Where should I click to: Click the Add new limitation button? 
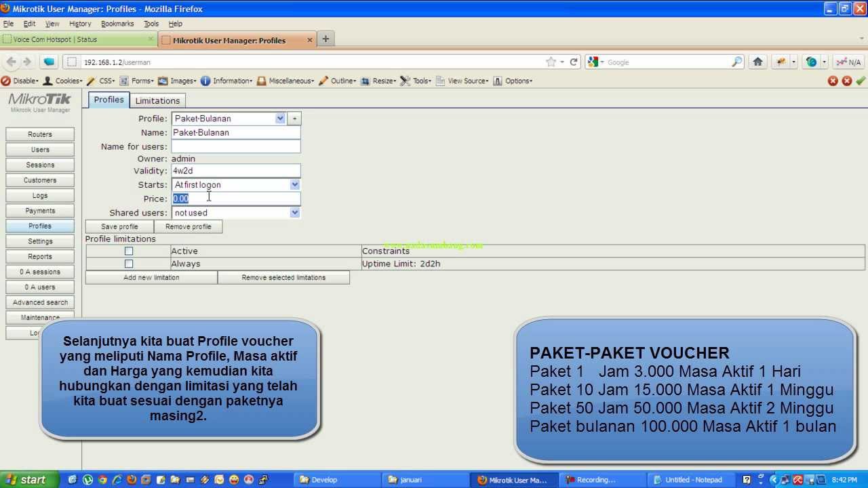click(151, 277)
